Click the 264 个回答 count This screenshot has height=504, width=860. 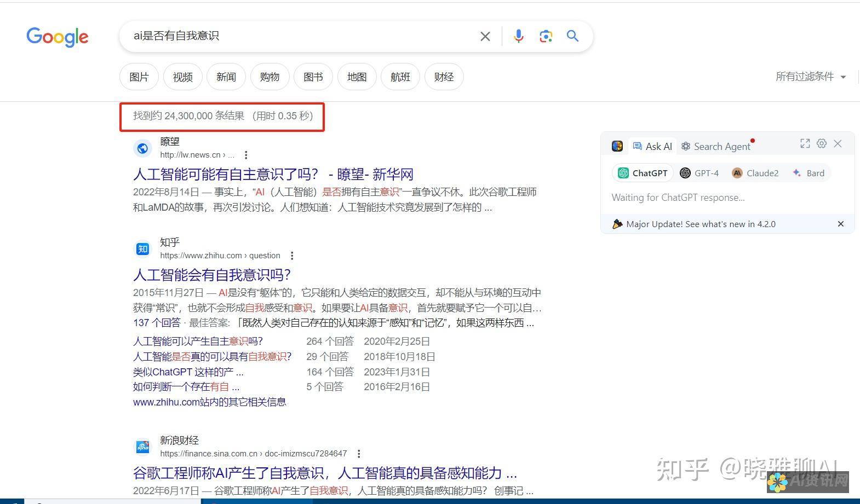point(330,341)
